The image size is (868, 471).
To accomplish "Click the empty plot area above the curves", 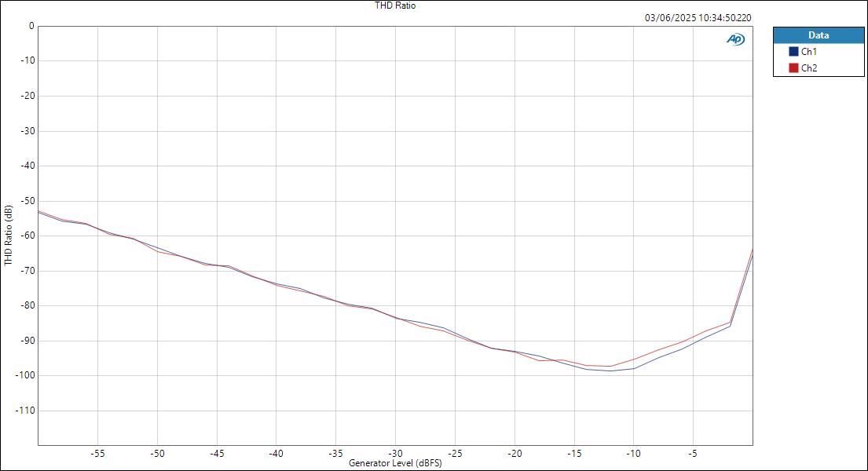I will click(x=393, y=118).
